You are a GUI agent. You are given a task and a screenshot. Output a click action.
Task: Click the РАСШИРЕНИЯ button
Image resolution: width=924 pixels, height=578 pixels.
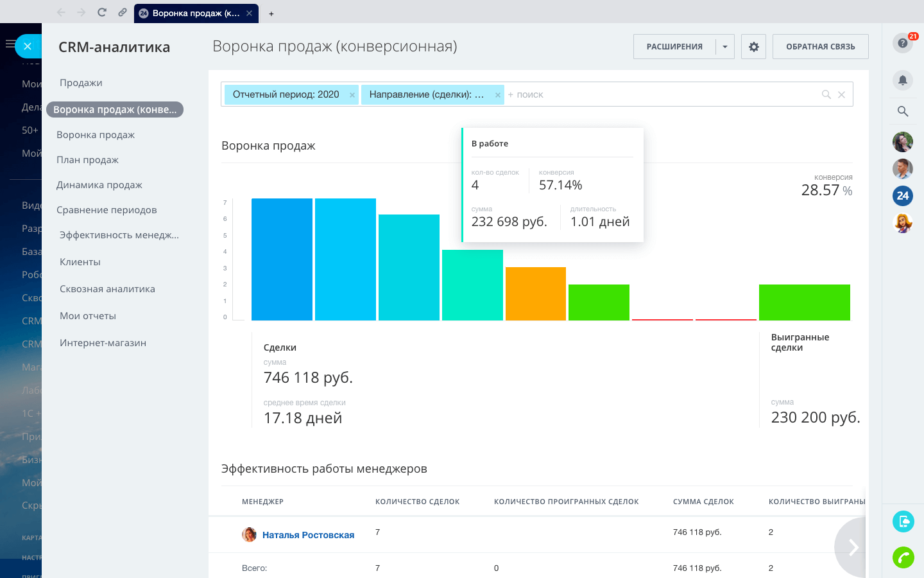tap(674, 47)
